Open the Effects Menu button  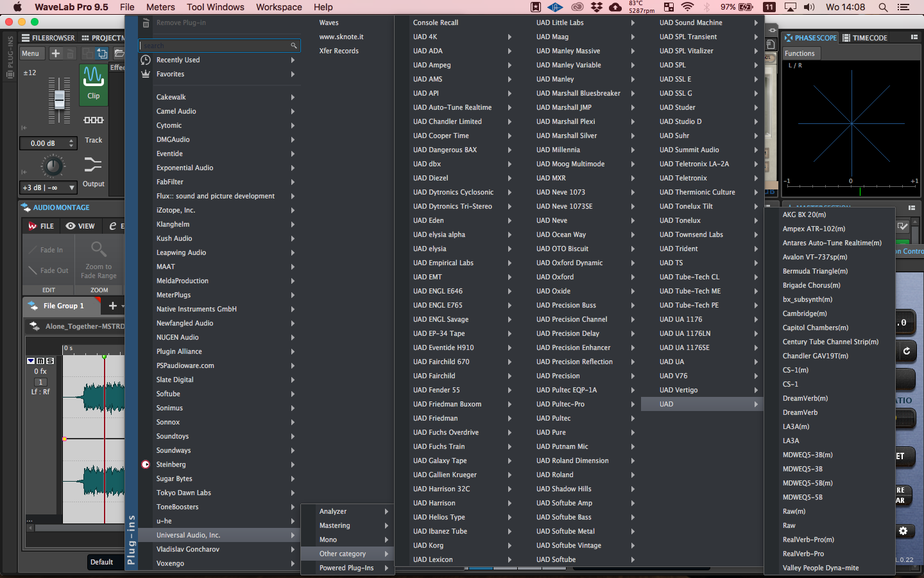(x=31, y=53)
